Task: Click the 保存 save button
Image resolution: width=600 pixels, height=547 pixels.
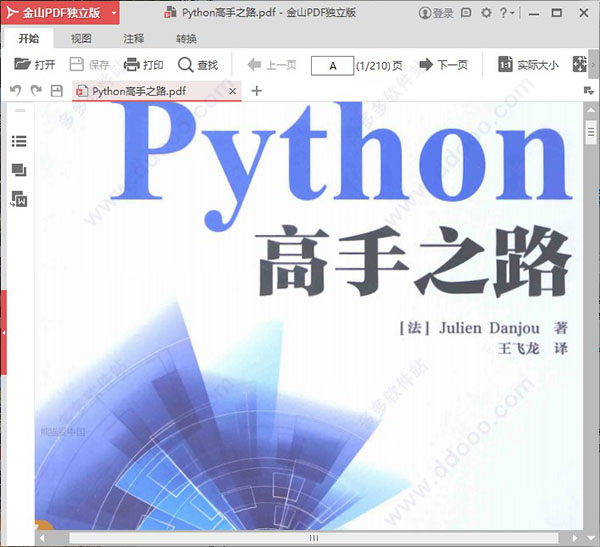Action: [90, 65]
